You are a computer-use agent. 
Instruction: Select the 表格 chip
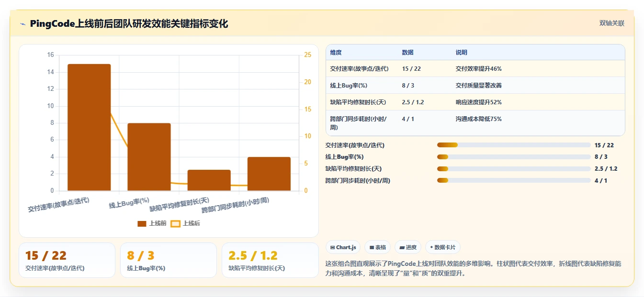click(x=377, y=247)
